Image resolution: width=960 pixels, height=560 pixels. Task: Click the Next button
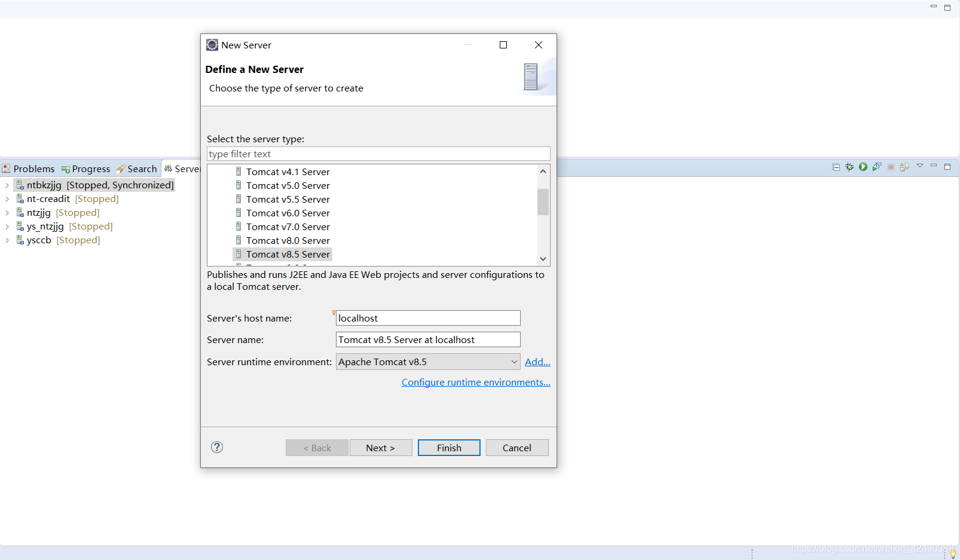click(381, 448)
